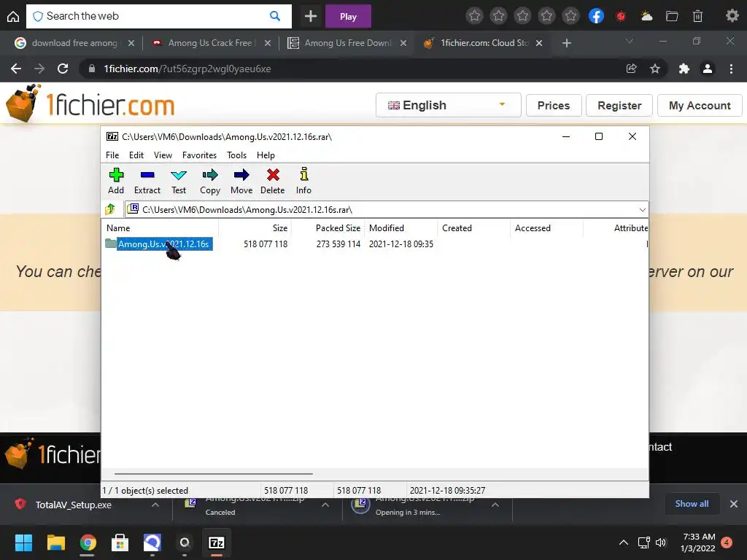Close the downloads bar

(x=734, y=504)
